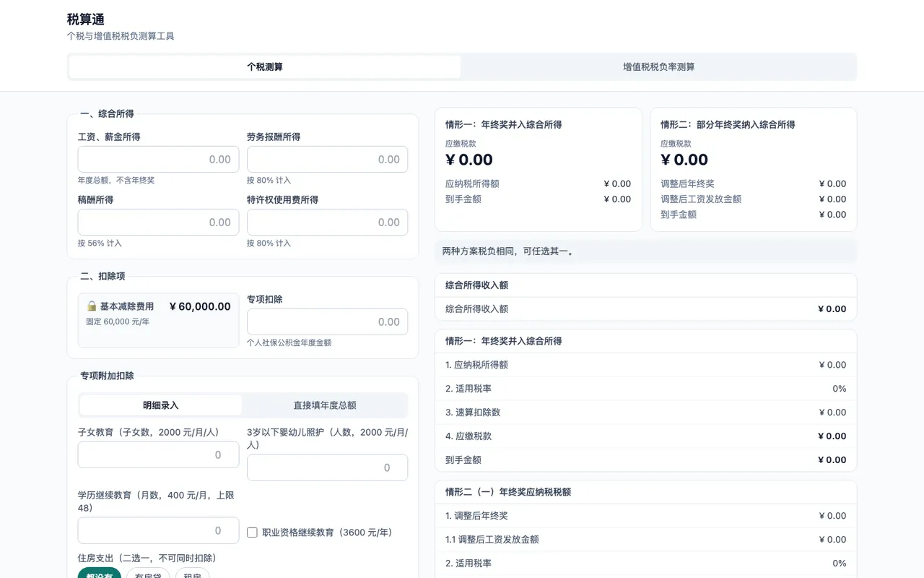Click 应纳税所得额 in the 情形一 summary card

point(472,184)
